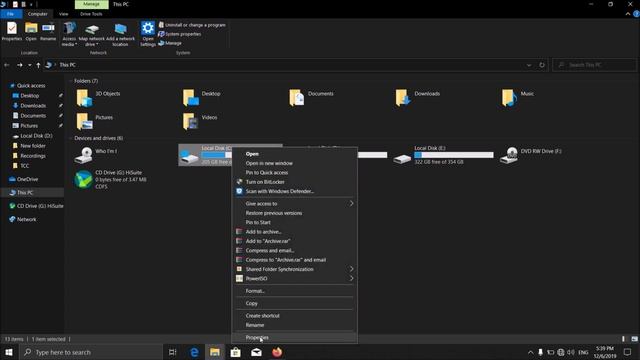Screen dimensions: 640x360
Task: Show hidden system tray icons
Action: (x=530, y=352)
